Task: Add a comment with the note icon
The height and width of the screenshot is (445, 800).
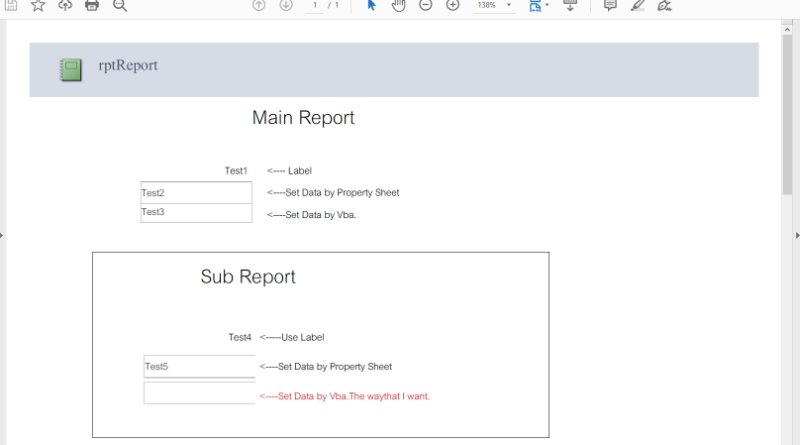Action: coord(610,5)
